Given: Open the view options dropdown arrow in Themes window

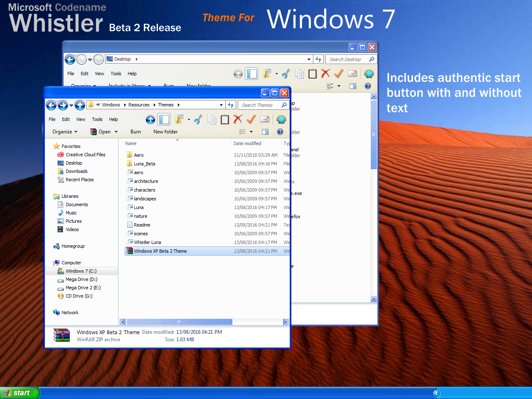Looking at the screenshot, I should [x=251, y=132].
